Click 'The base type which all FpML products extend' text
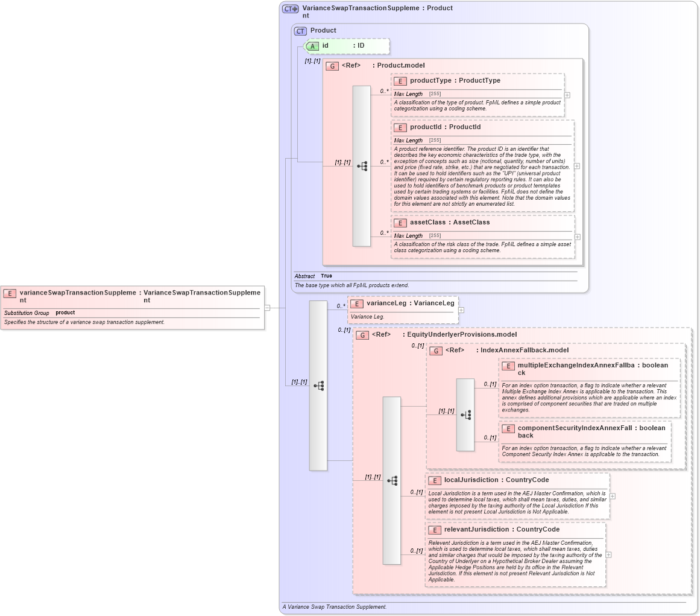700x616 pixels. pyautogui.click(x=352, y=285)
